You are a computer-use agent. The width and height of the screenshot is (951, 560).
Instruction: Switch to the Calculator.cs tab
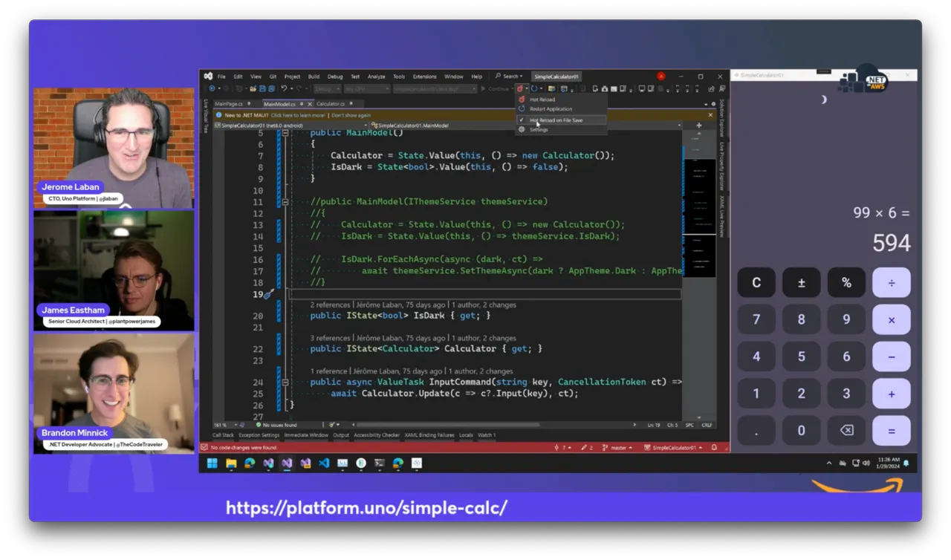(x=330, y=104)
